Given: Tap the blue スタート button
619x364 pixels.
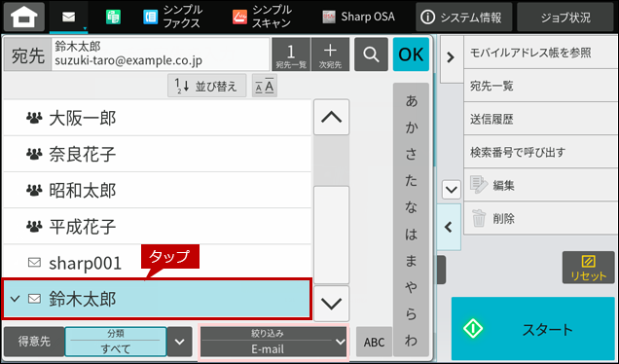Looking at the screenshot, I should point(533,329).
